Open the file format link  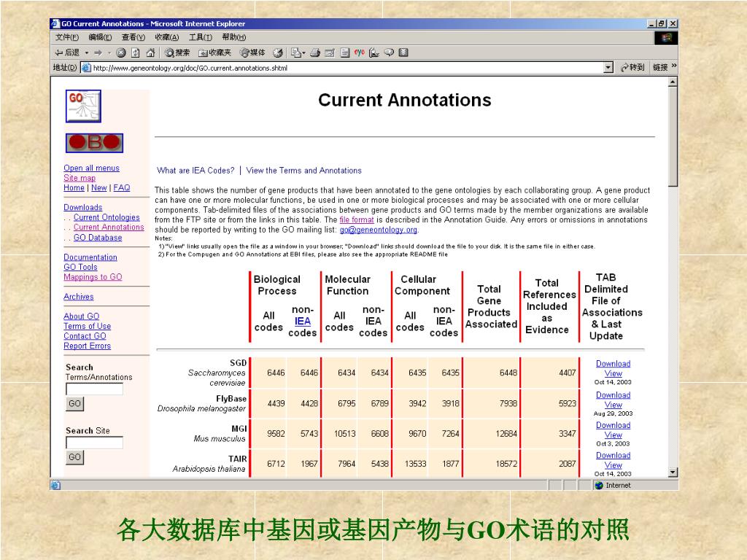pyautogui.click(x=357, y=220)
